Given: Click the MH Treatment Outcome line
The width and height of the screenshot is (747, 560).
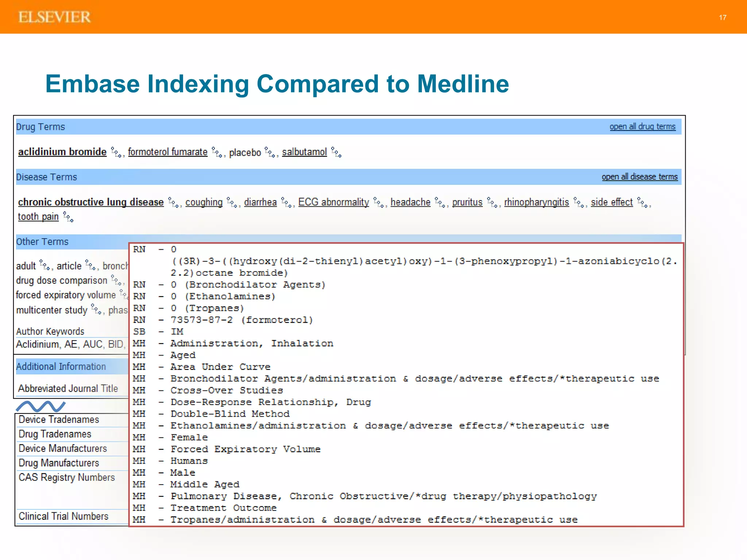Looking at the screenshot, I should [x=205, y=508].
